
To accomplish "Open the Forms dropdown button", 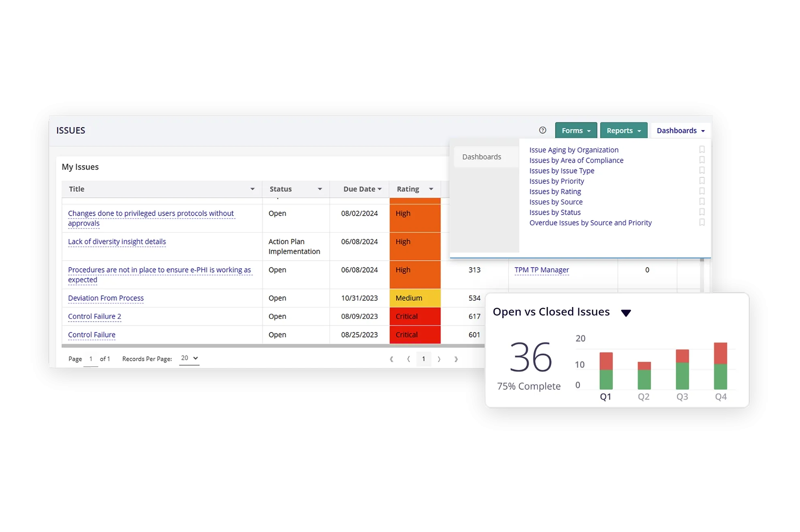I will click(576, 130).
